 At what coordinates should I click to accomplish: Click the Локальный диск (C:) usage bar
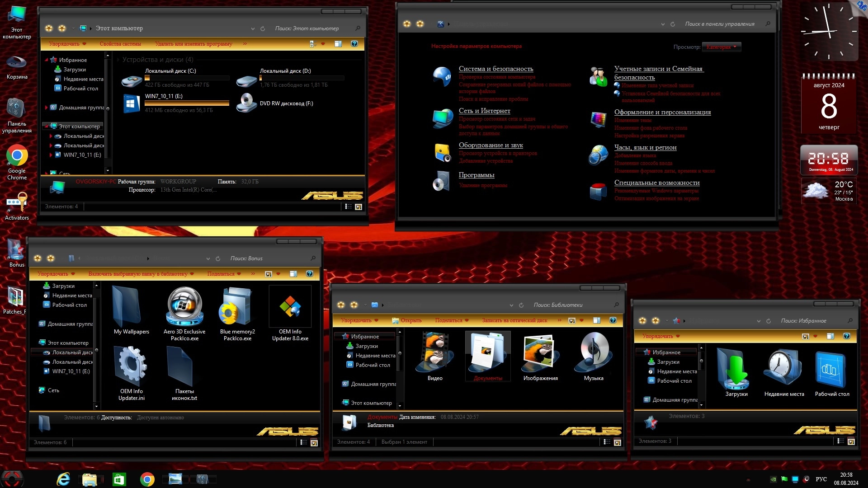(x=187, y=78)
